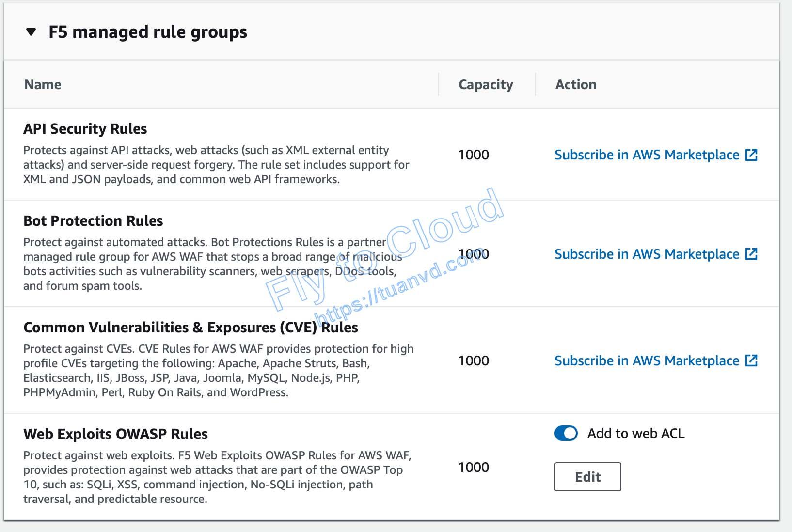Screen dimensions: 792x532
Task: Click the Name column header
Action: point(43,84)
